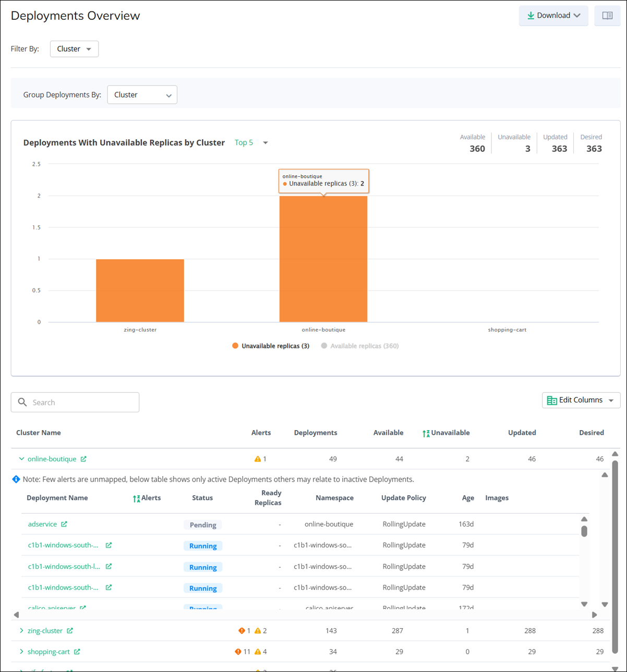Click the Unavailable column sort icon

426,433
